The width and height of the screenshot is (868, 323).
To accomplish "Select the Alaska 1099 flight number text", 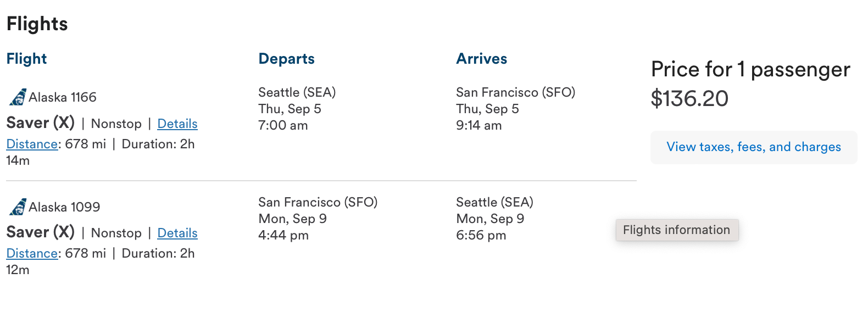I will (64, 207).
